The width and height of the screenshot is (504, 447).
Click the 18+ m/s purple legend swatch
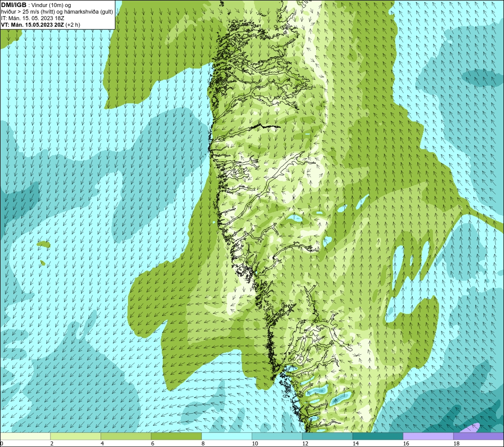478,436
